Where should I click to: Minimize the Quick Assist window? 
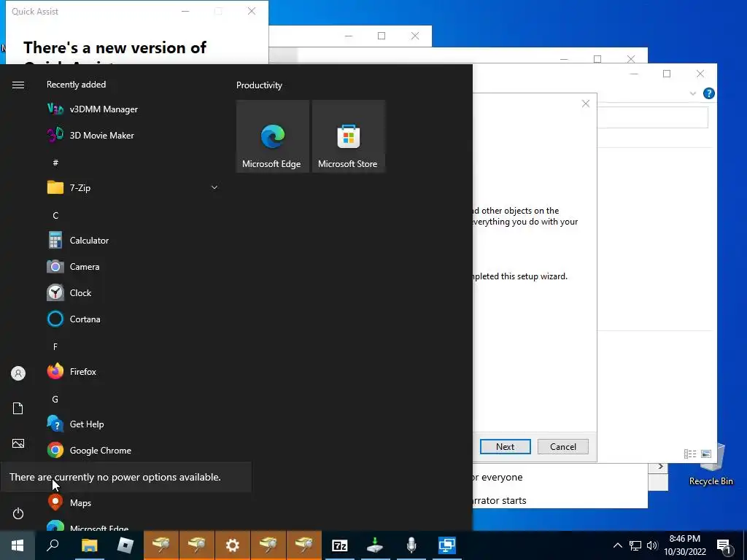pos(185,11)
